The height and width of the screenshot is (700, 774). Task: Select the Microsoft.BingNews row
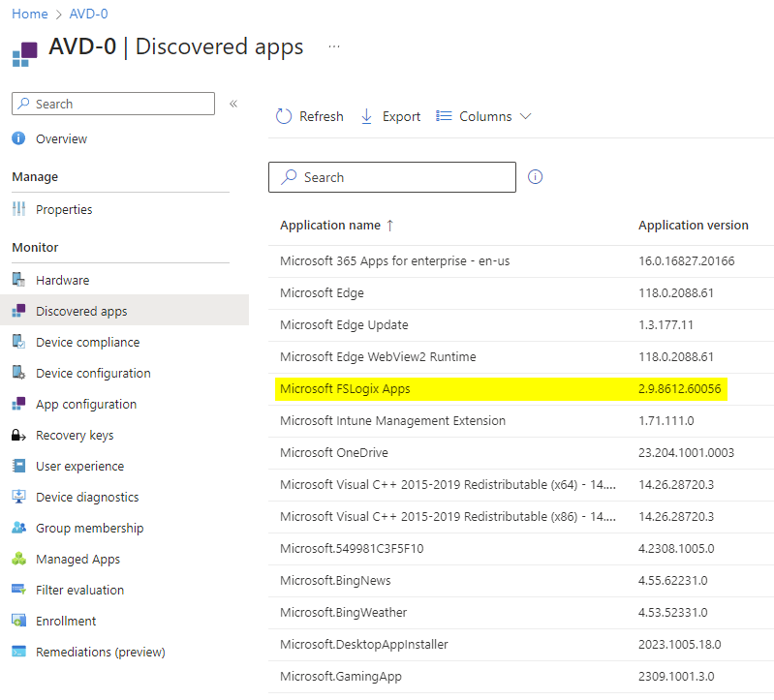[x=521, y=581]
